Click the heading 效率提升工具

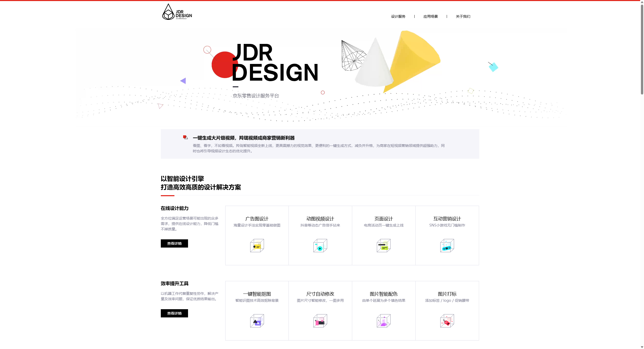coord(175,284)
